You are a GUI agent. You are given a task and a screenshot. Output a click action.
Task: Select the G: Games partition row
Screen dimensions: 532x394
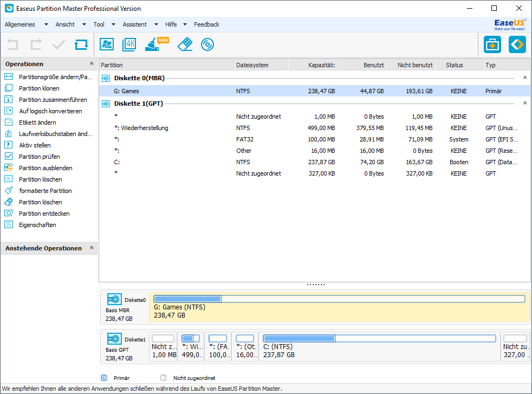(315, 91)
